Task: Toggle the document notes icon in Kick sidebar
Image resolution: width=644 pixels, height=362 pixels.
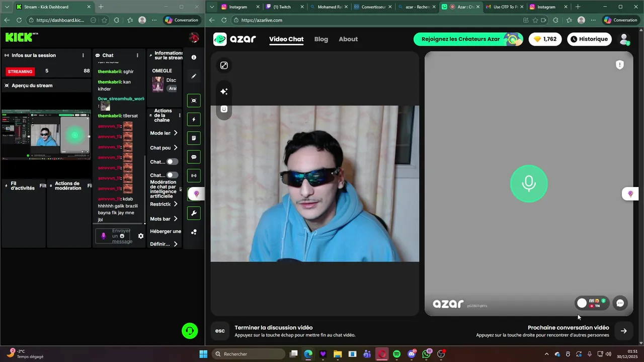Action: point(194,138)
